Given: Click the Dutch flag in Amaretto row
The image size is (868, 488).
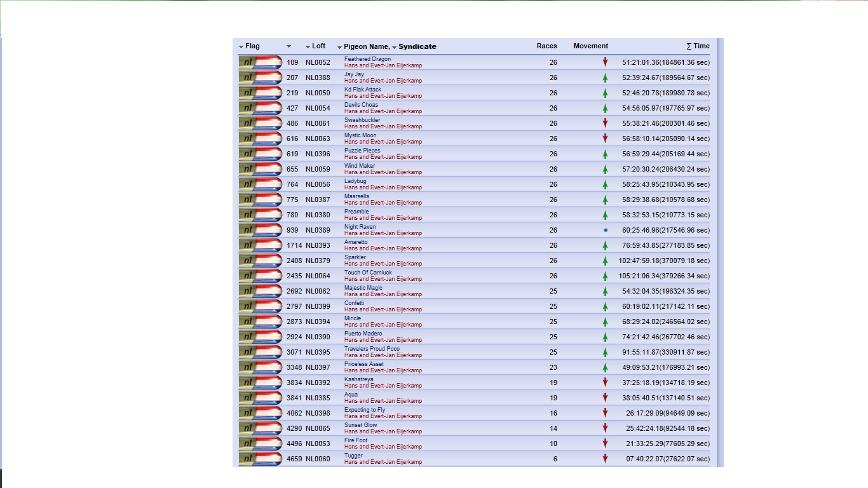Looking at the screenshot, I should tap(261, 245).
